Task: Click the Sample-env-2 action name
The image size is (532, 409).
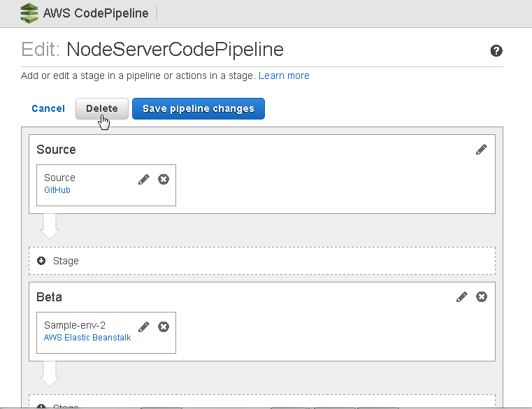Action: pyautogui.click(x=75, y=325)
